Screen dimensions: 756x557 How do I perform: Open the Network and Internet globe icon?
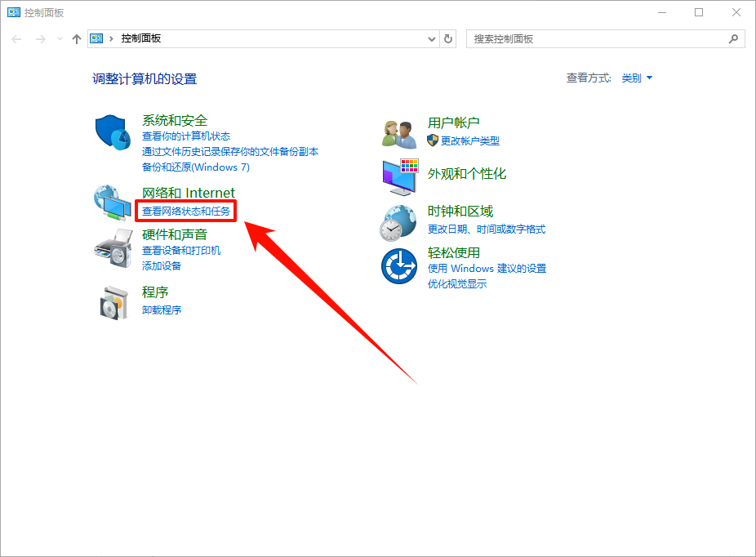coord(113,203)
